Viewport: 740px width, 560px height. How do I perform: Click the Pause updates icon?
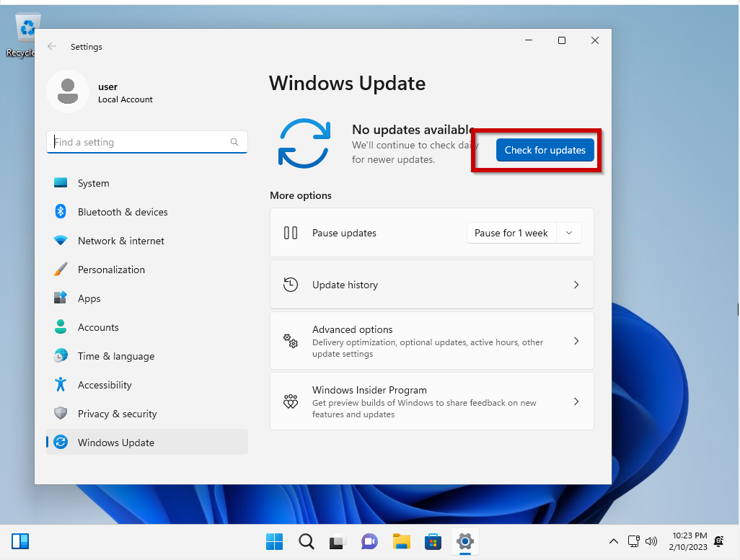coord(290,233)
